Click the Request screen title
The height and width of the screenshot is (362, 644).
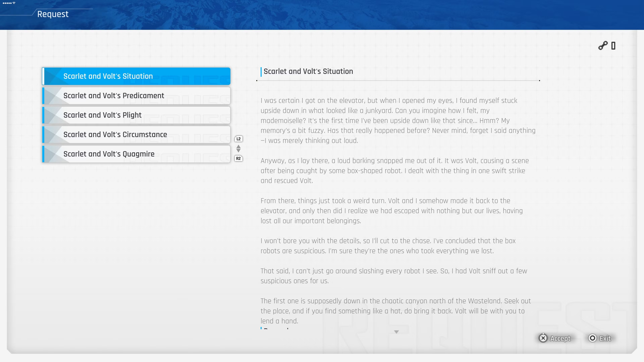tap(53, 14)
